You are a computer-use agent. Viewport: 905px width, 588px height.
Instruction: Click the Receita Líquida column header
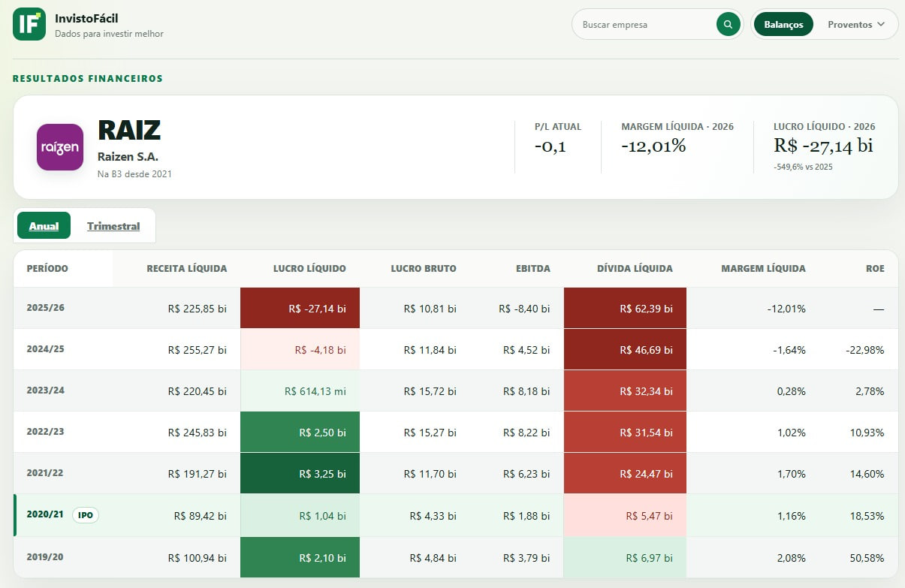(x=186, y=268)
